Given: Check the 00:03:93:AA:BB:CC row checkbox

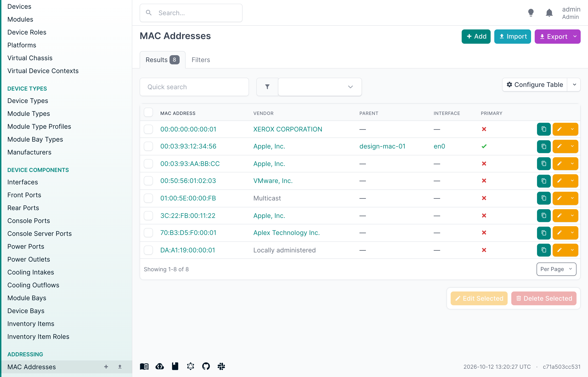Looking at the screenshot, I should (148, 163).
